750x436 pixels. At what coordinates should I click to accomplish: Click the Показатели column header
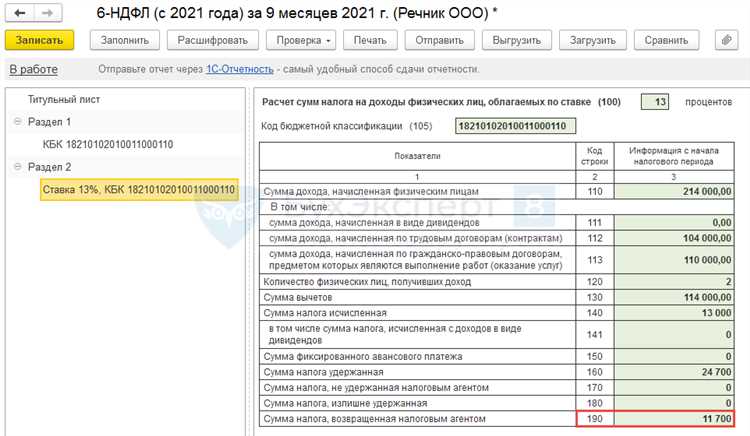tap(417, 156)
